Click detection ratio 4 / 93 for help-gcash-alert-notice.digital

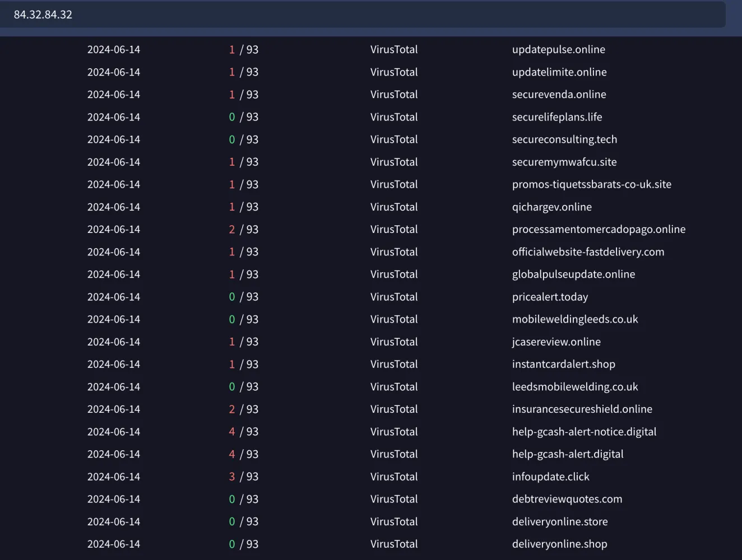244,432
